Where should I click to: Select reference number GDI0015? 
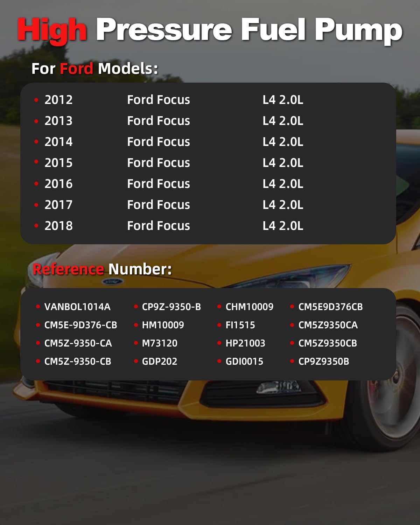244,362
